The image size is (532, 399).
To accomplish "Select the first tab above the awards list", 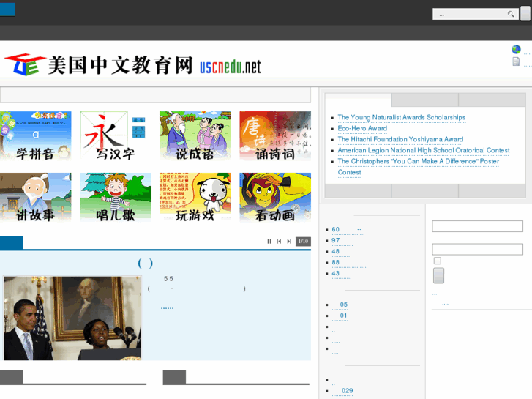I will (358, 100).
